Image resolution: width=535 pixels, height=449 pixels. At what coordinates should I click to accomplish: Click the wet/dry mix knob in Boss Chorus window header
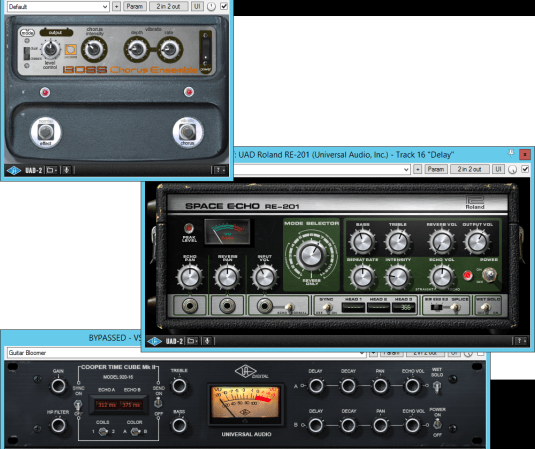(212, 6)
